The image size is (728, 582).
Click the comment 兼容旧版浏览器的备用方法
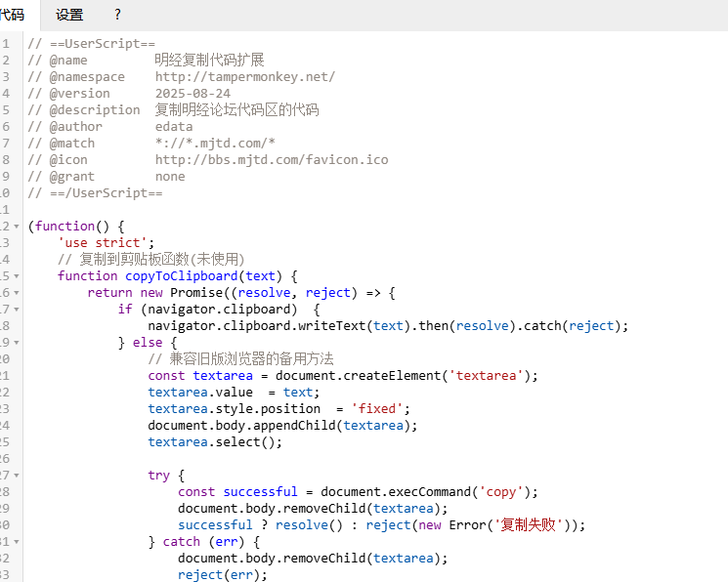251,358
